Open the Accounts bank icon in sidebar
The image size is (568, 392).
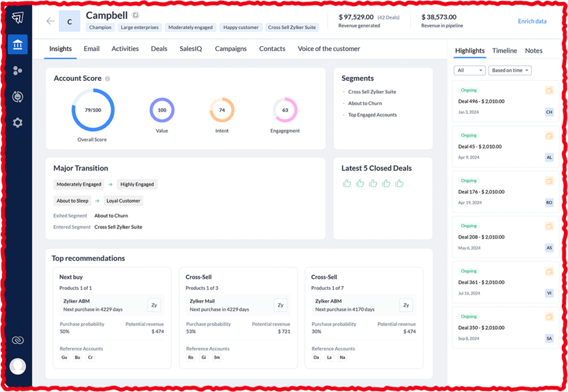[x=17, y=44]
